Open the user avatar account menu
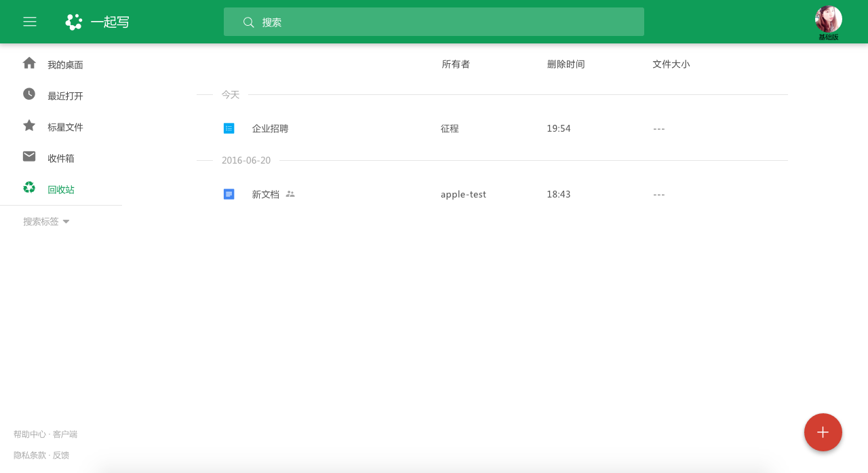 tap(829, 20)
